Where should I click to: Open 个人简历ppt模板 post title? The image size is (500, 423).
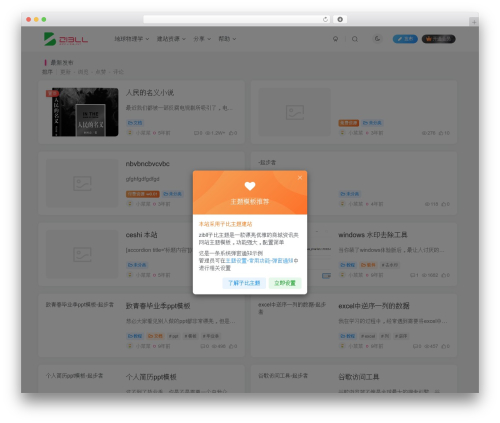[x=151, y=377]
